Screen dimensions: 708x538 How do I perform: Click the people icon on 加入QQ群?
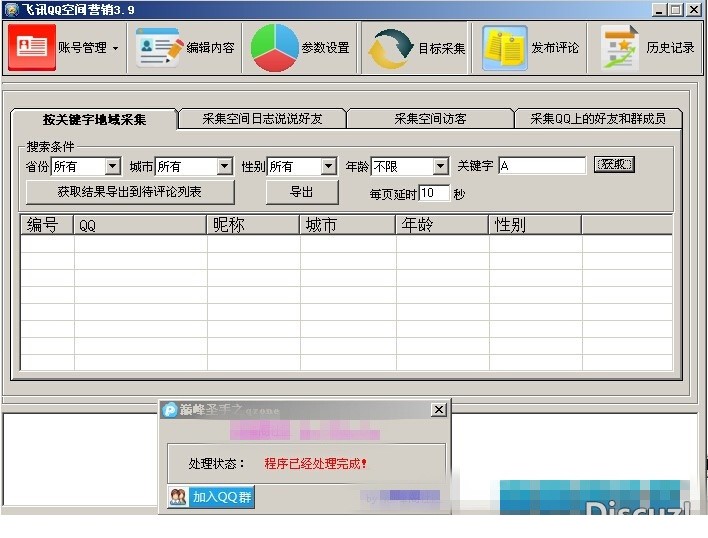[x=178, y=497]
